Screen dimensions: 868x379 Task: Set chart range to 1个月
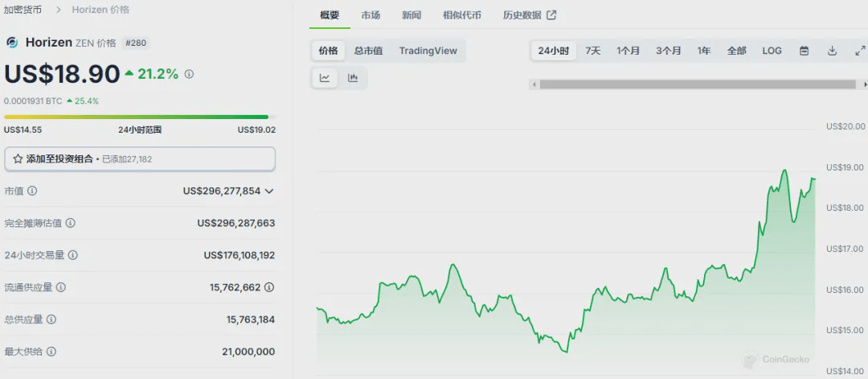(x=628, y=51)
